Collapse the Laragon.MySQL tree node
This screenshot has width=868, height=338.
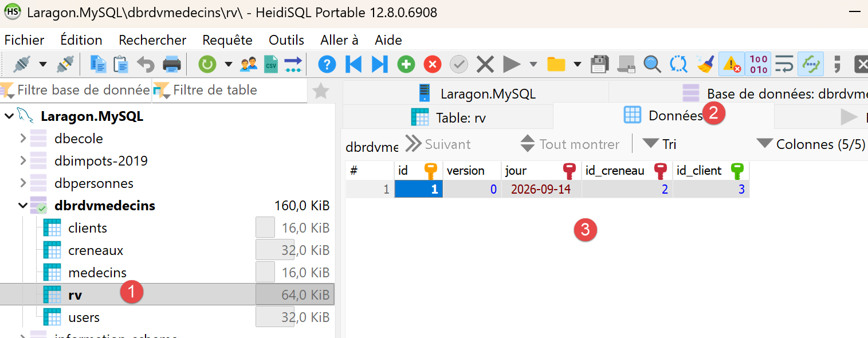[9, 116]
